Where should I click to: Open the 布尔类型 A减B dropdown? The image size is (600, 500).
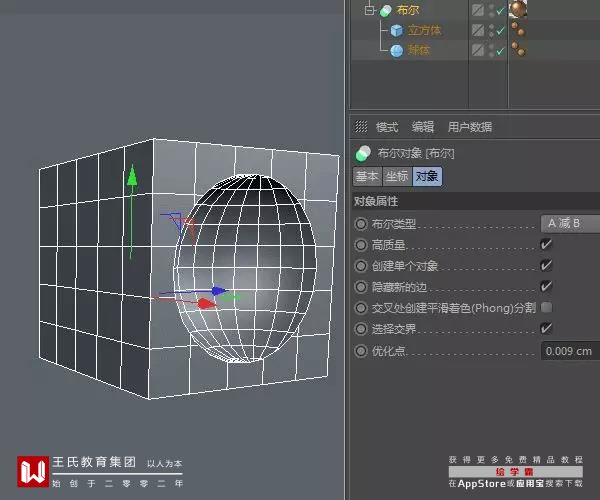[570, 223]
